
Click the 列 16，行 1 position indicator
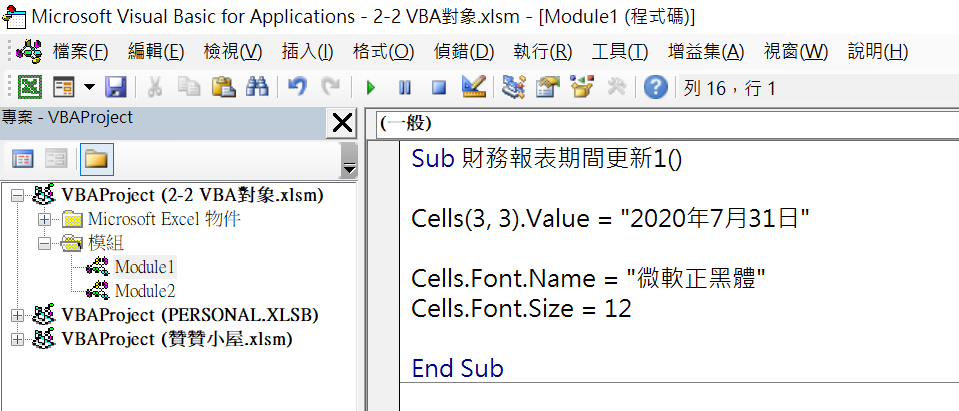coord(730,89)
